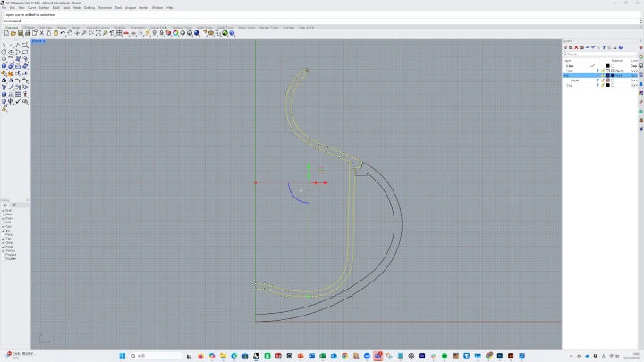Click the New file icon
Image resolution: width=644 pixels, height=362 pixels.
coord(6,33)
